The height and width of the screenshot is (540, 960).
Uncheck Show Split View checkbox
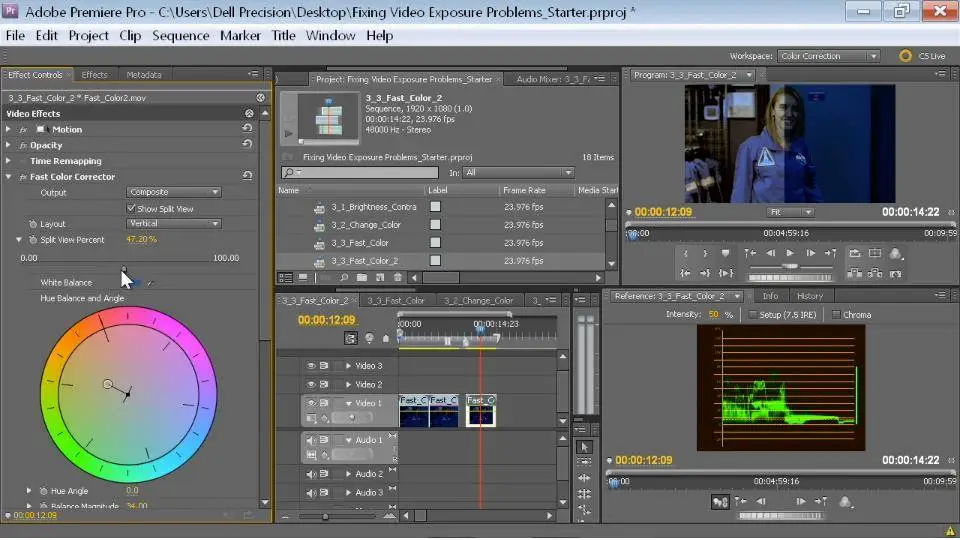(131, 208)
